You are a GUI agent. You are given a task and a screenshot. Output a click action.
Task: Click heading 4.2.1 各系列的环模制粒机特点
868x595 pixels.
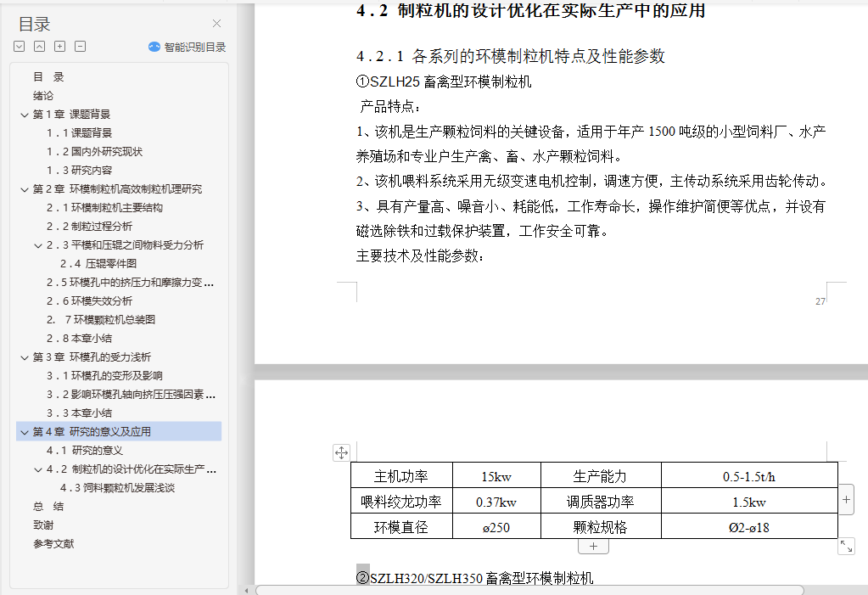pyautogui.click(x=511, y=56)
